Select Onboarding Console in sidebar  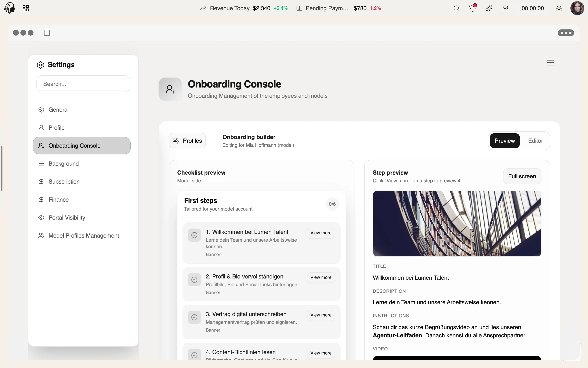[x=82, y=146]
